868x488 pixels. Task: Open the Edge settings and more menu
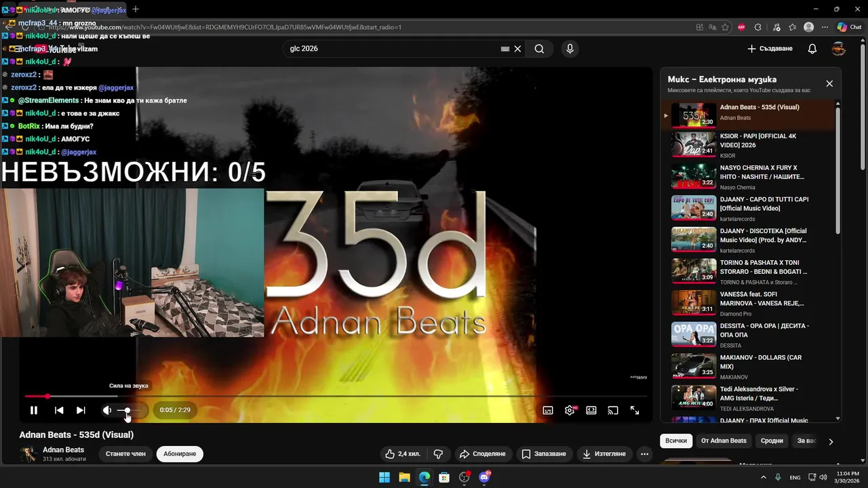point(825,27)
